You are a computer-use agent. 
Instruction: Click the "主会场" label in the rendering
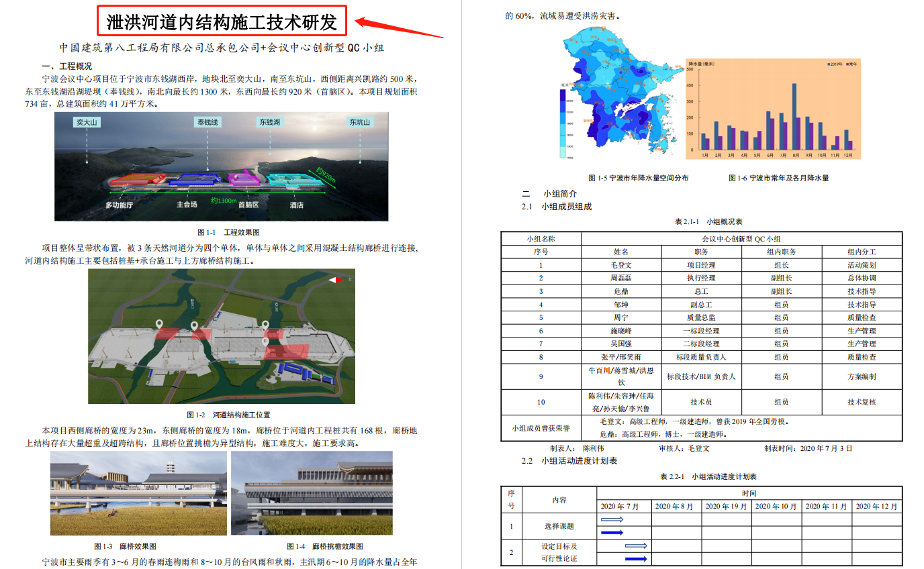187,205
